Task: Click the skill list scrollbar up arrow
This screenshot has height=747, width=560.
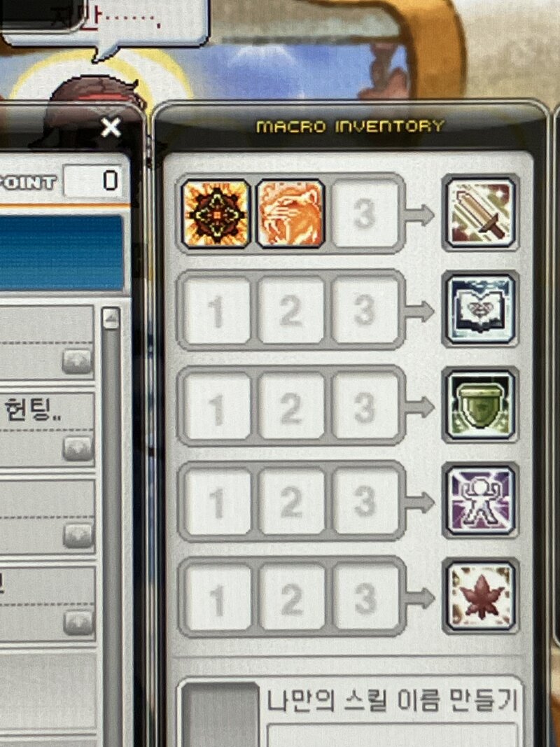Action: tap(111, 319)
